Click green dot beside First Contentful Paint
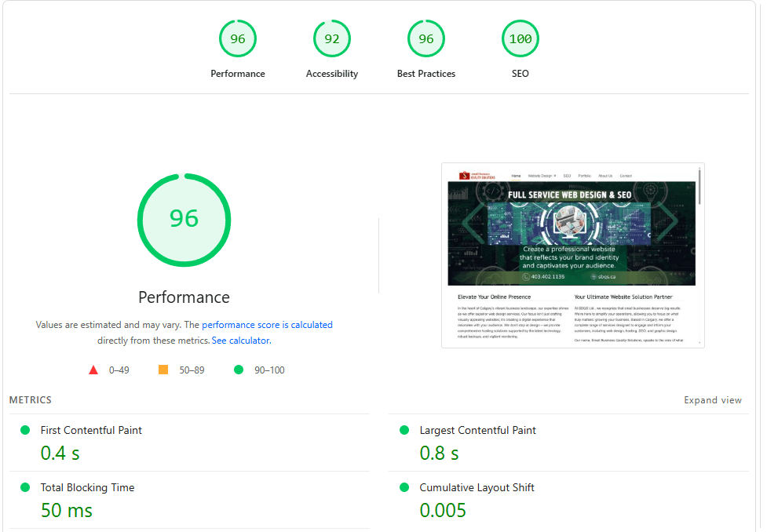 25,430
